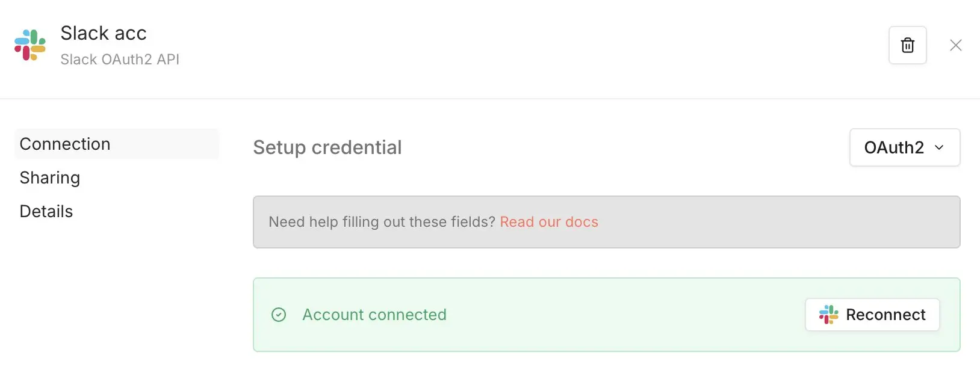Viewport: 980px width, 373px height.
Task: Click the Slack logo in the header
Action: [x=30, y=45]
